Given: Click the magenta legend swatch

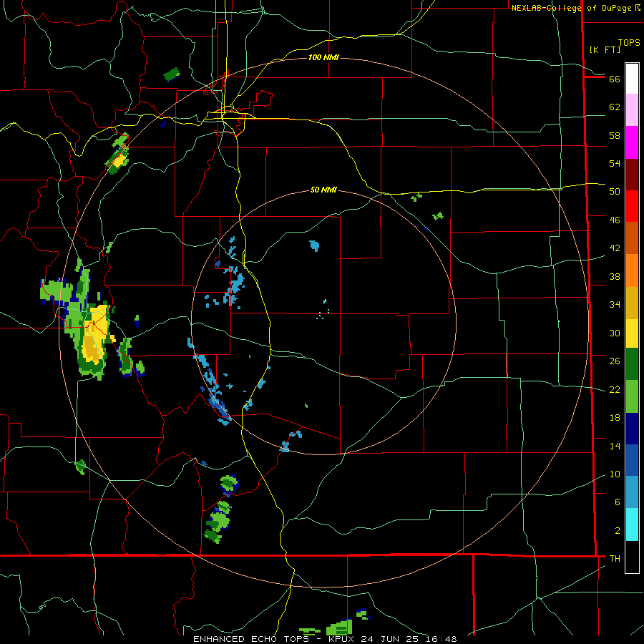Looking at the screenshot, I should 632,142.
